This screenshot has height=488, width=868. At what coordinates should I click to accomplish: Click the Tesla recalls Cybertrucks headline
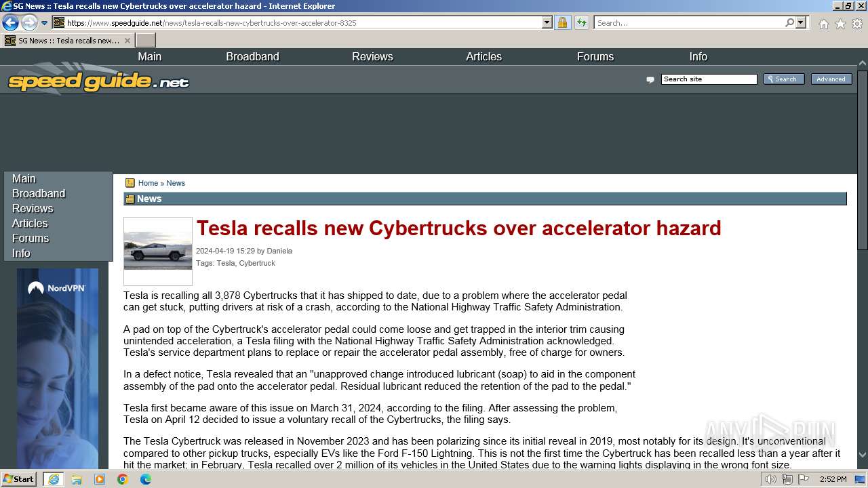458,228
